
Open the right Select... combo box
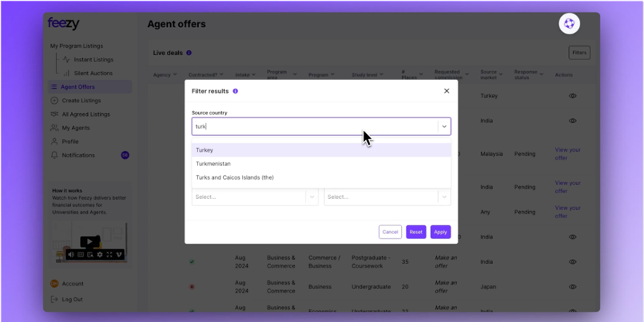387,197
